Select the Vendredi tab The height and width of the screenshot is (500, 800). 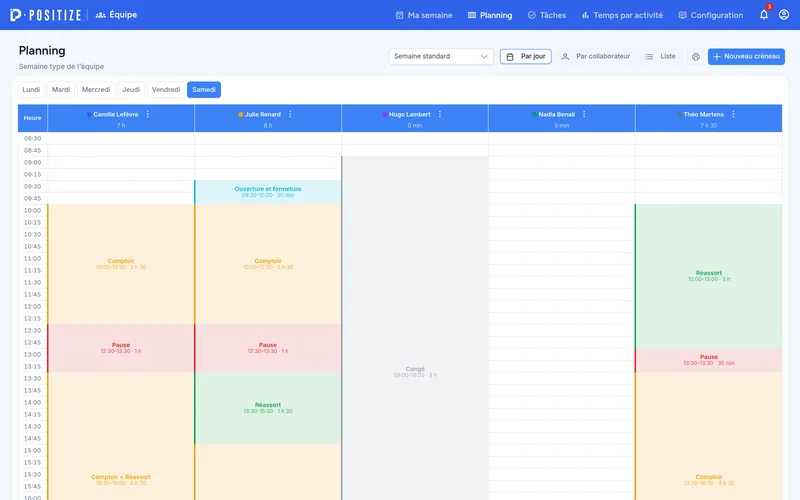click(166, 89)
